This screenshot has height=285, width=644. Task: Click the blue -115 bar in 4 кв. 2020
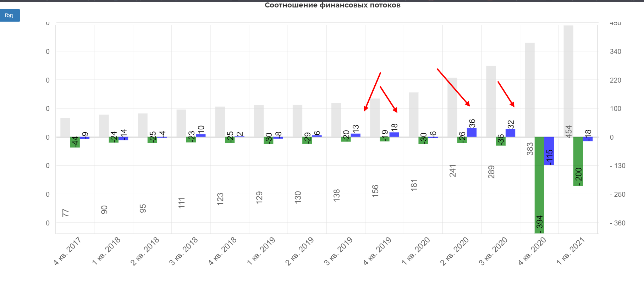coord(549,151)
